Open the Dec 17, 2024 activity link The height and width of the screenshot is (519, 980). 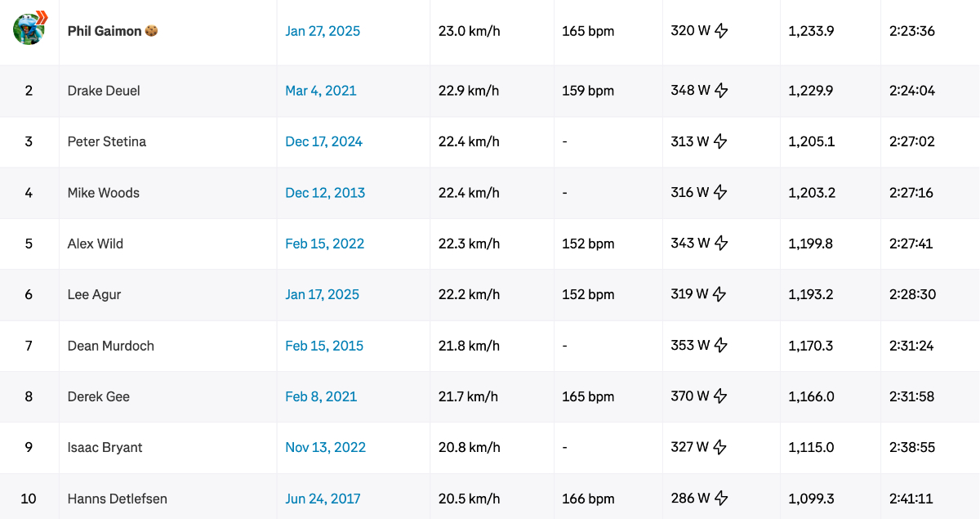coord(323,141)
